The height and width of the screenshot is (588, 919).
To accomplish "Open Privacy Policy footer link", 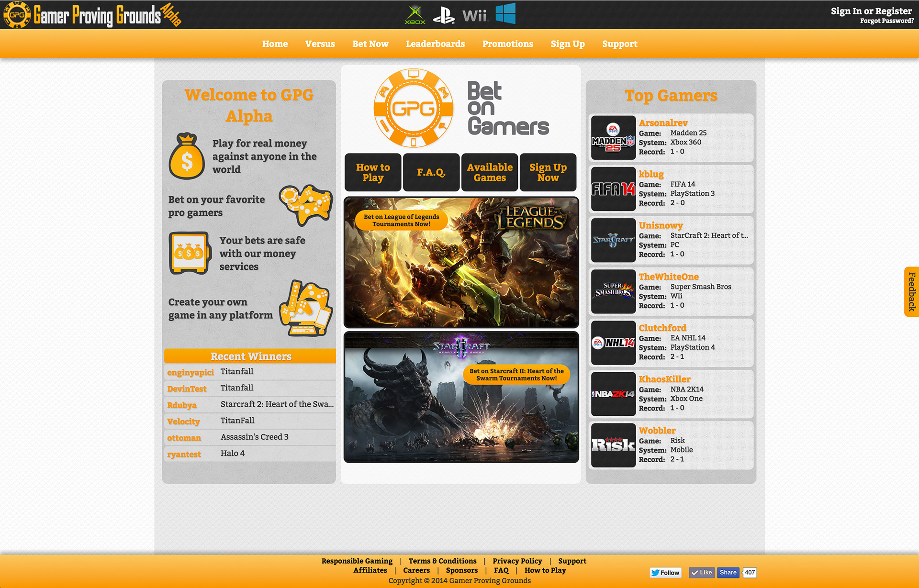I will click(x=517, y=561).
